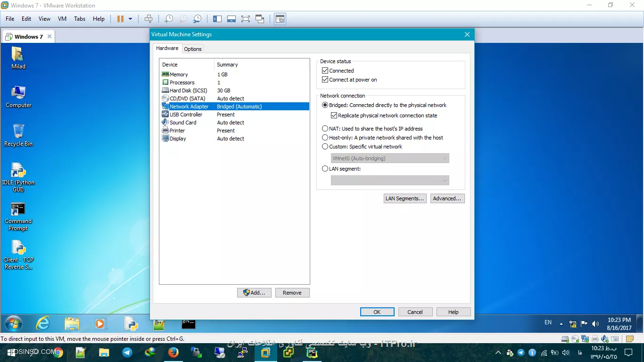This screenshot has width=644, height=362.
Task: Open Milad folder on guest desktop
Action: coord(18,58)
